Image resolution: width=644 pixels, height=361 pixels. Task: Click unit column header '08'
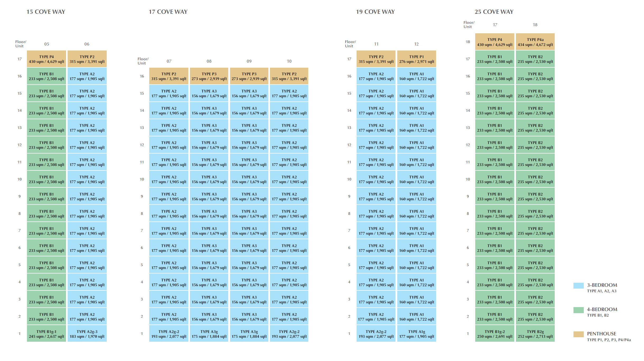209,61
